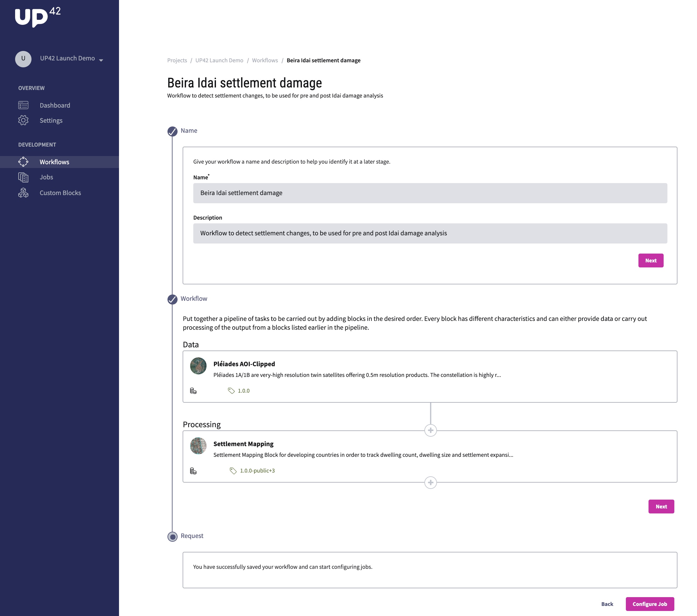Click the plus icon below Settlement Mapping block

(430, 482)
